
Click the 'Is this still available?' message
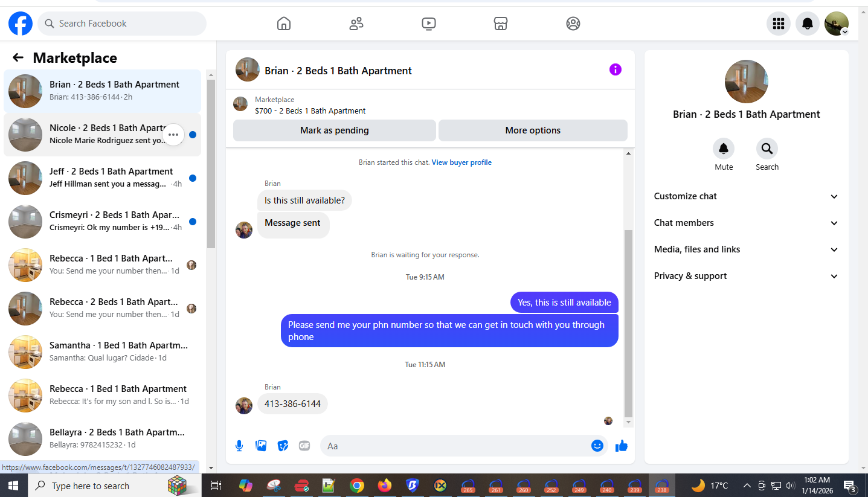click(x=304, y=200)
